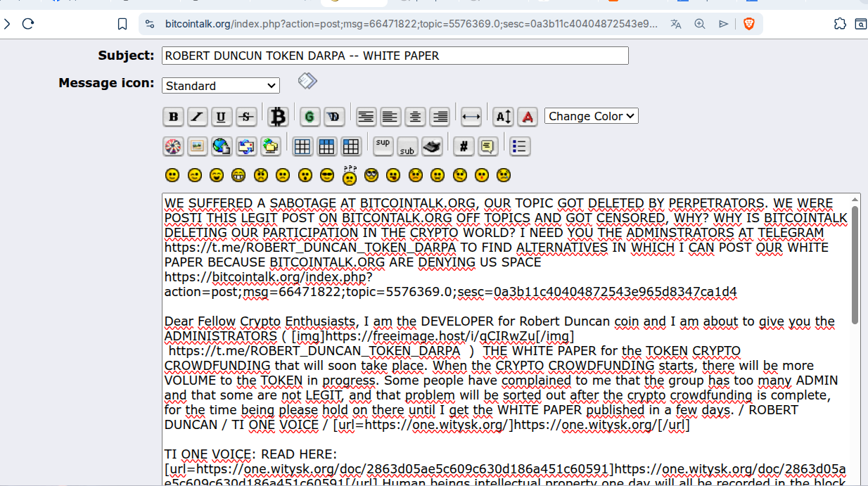Open the Message icon Standard dropdown
Image resolution: width=868 pixels, height=486 pixels.
[x=221, y=86]
